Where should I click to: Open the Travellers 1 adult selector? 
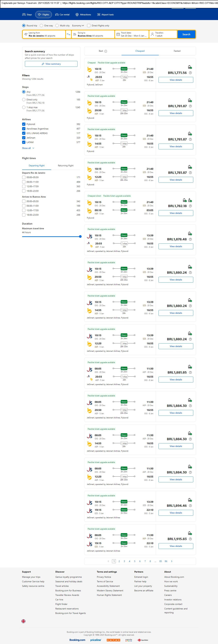[x=163, y=34]
